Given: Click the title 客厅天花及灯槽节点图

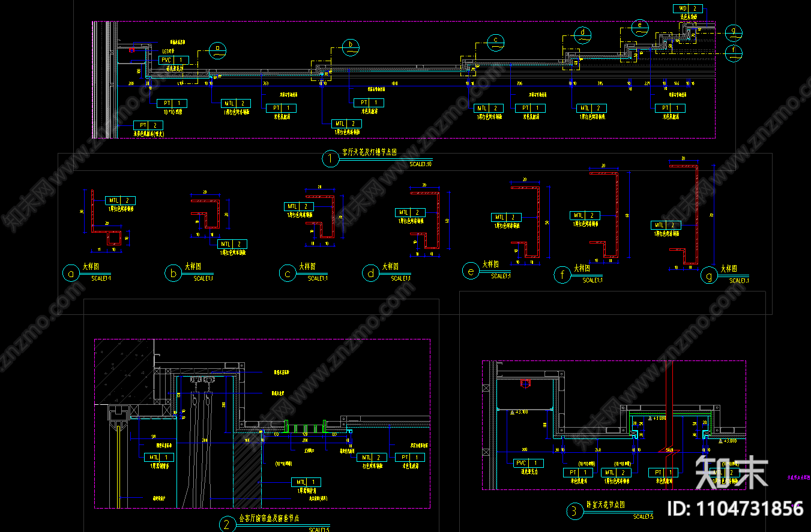Looking at the screenshot, I should point(369,153).
